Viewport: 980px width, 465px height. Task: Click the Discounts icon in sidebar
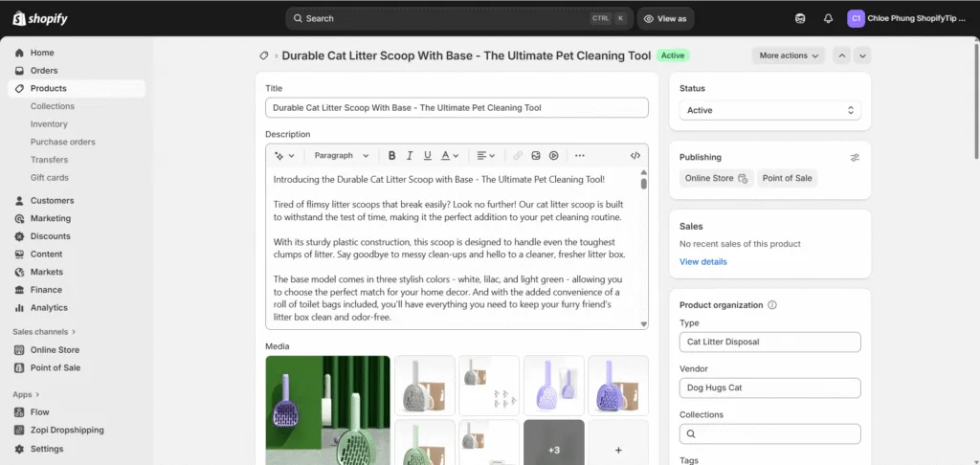click(19, 236)
